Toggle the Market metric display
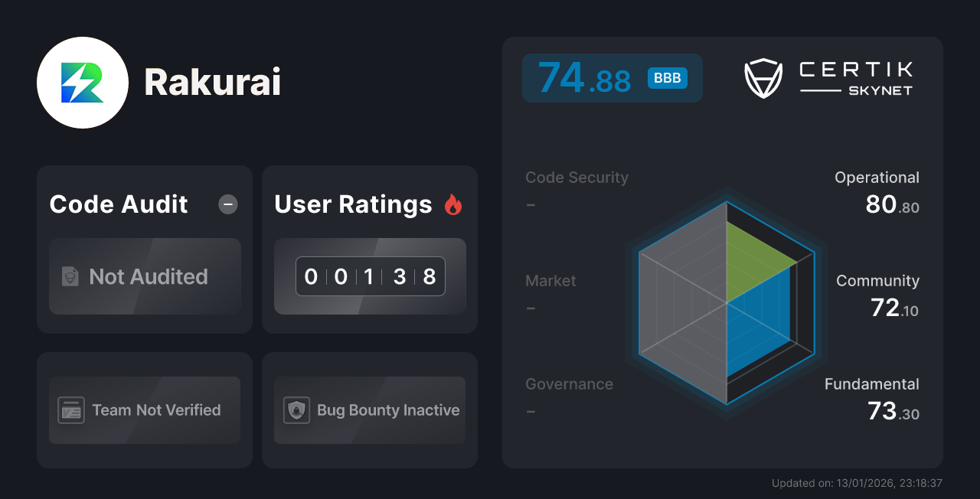980x499 pixels. click(550, 293)
